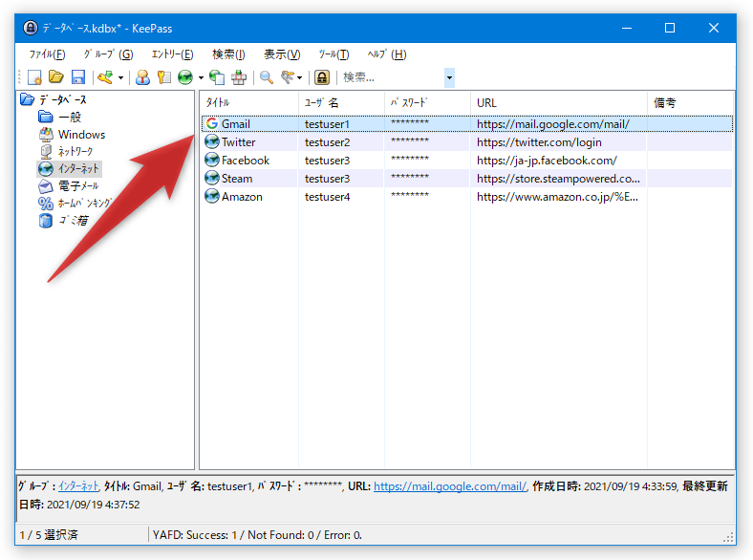This screenshot has height=560, width=753.
Task: Select the インターネット group
Action: tap(78, 168)
